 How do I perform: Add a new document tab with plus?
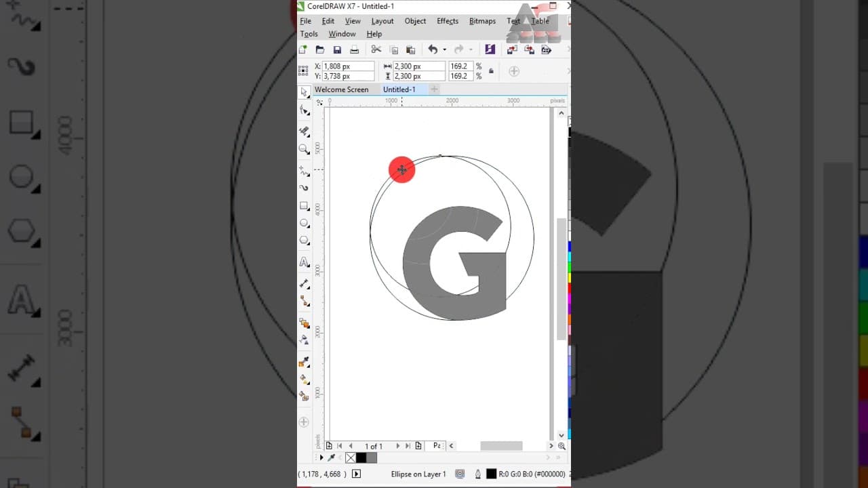[435, 89]
